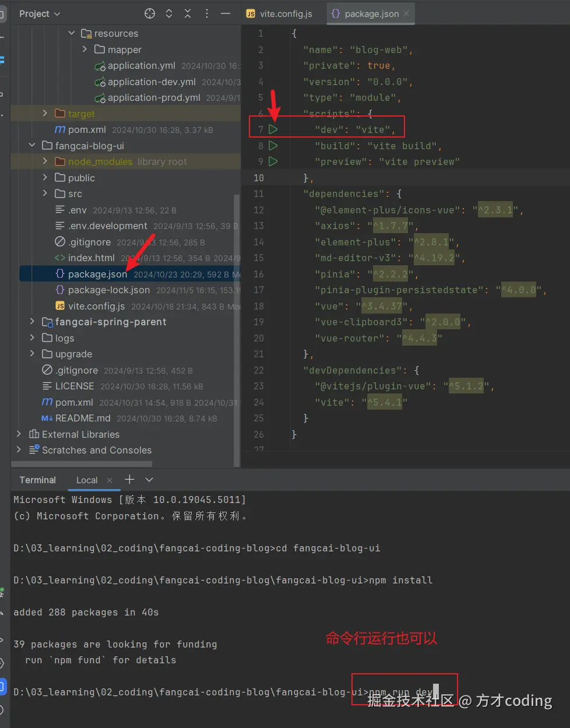Collapse the resources folder
The width and height of the screenshot is (570, 728).
tap(72, 33)
